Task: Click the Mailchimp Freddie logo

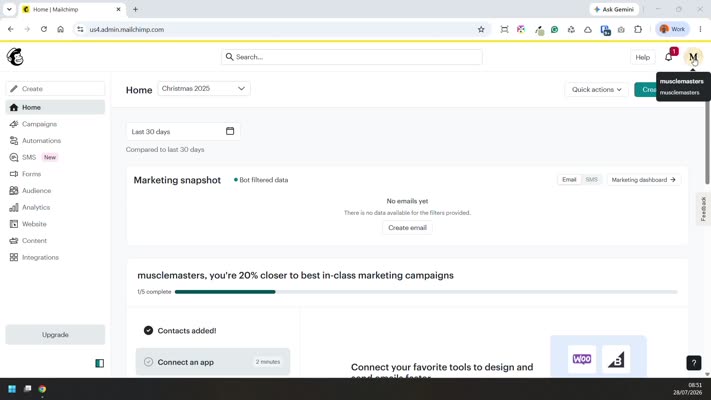Action: point(15,57)
